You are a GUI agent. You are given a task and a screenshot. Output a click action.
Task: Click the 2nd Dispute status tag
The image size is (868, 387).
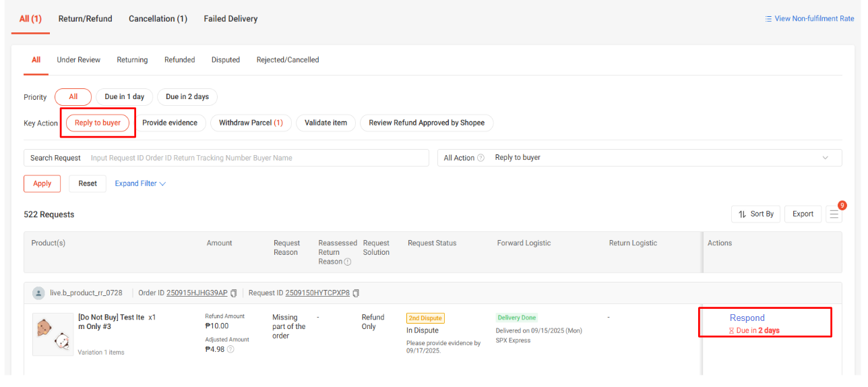tap(425, 318)
